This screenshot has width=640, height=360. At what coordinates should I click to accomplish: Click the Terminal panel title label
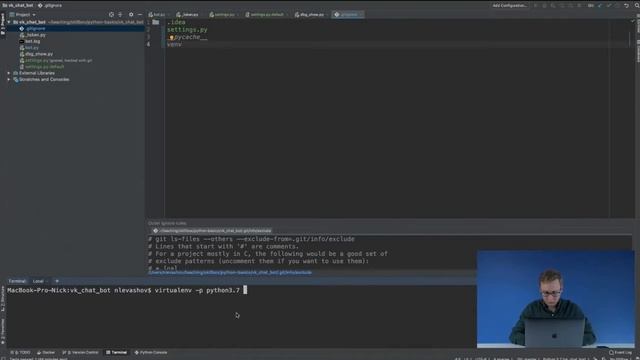(x=17, y=281)
